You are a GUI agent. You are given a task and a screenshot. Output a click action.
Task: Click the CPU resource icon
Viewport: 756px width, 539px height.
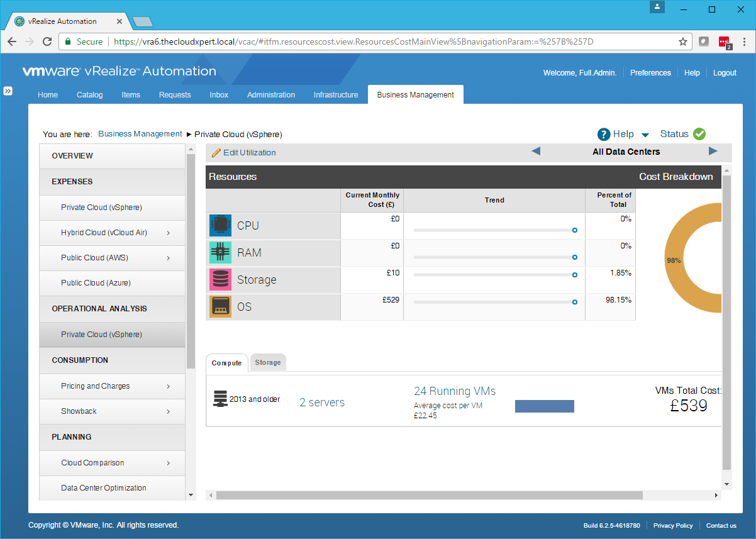click(220, 226)
